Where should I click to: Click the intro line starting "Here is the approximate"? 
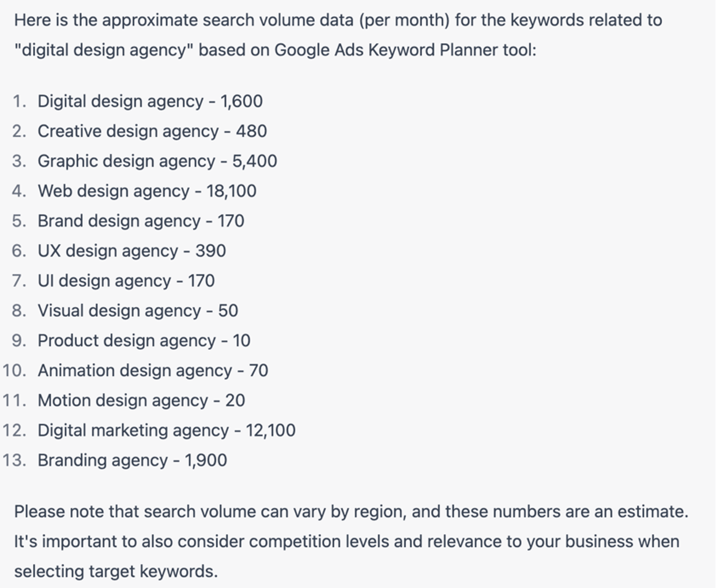point(338,20)
